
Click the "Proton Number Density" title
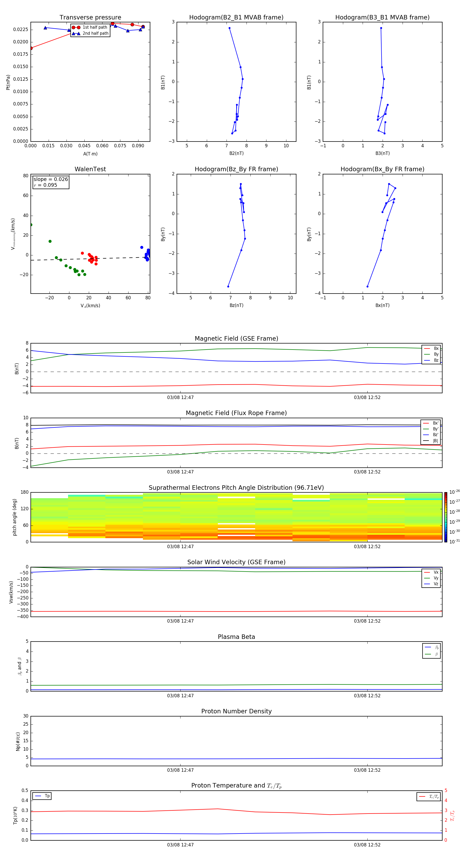pyautogui.click(x=236, y=711)
